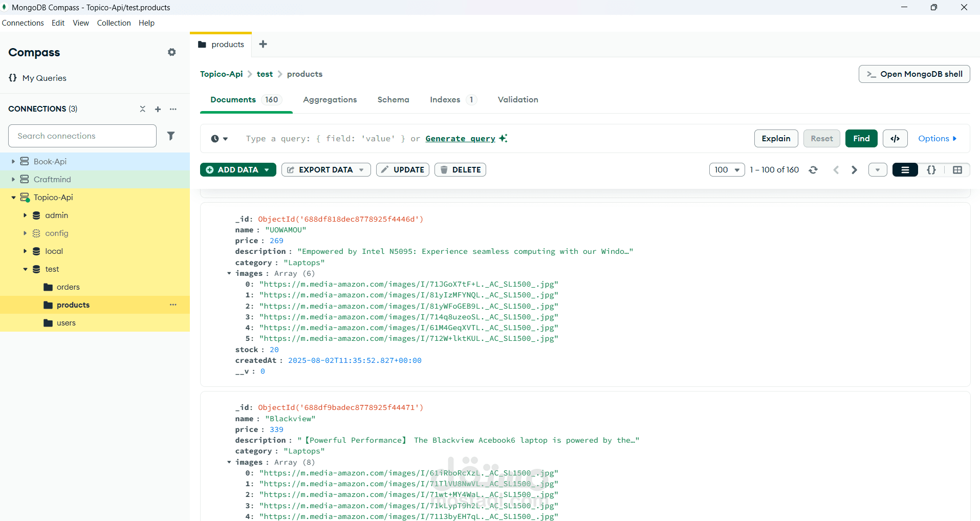
Task: Open the ADD DATA dropdown
Action: pos(238,170)
